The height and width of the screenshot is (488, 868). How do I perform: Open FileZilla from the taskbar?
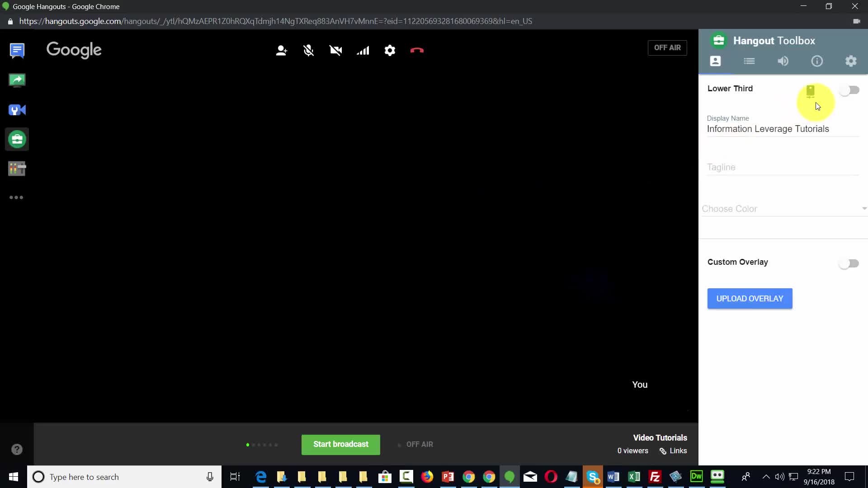655,477
